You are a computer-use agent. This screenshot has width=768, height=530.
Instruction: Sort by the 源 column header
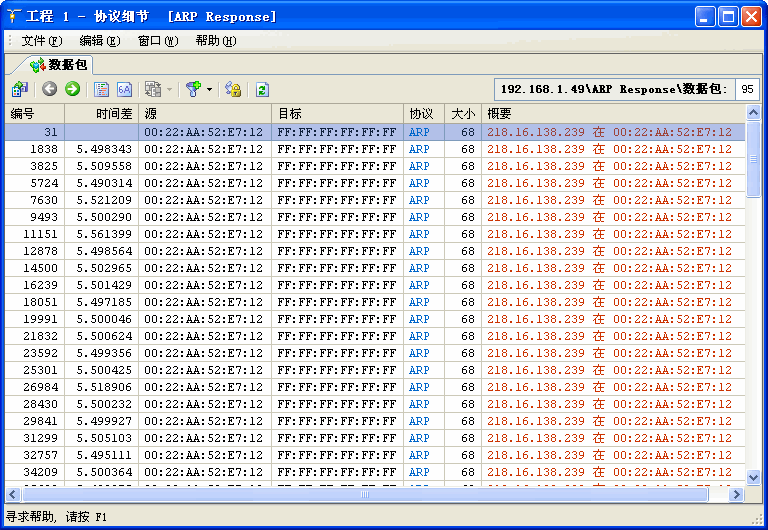coord(205,114)
